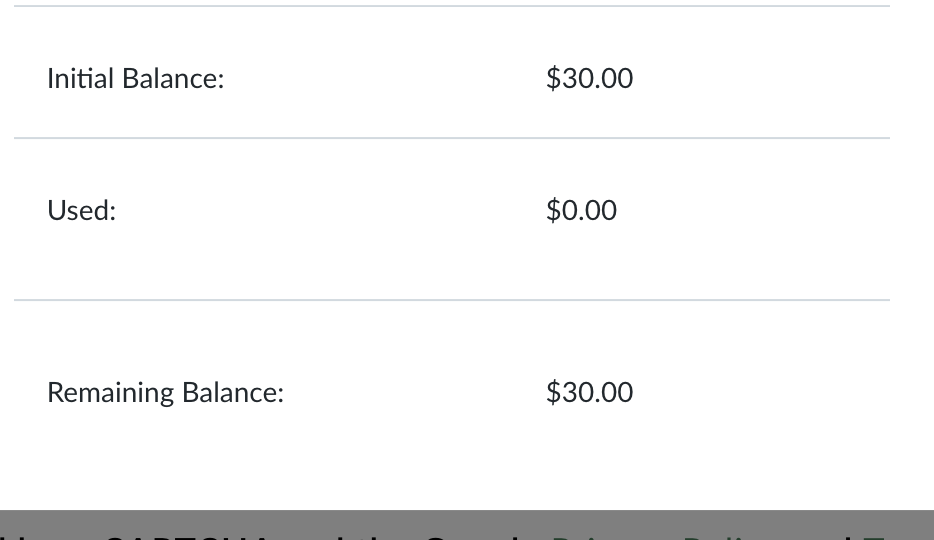Click the divider line above Initial Balance
Screen dimensions: 934x540
pos(452,6)
